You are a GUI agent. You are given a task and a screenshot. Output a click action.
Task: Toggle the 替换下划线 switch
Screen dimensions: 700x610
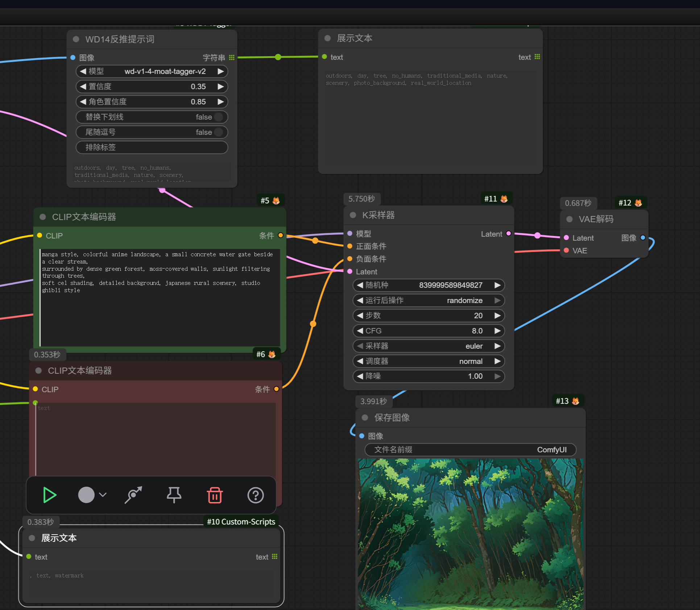point(218,117)
